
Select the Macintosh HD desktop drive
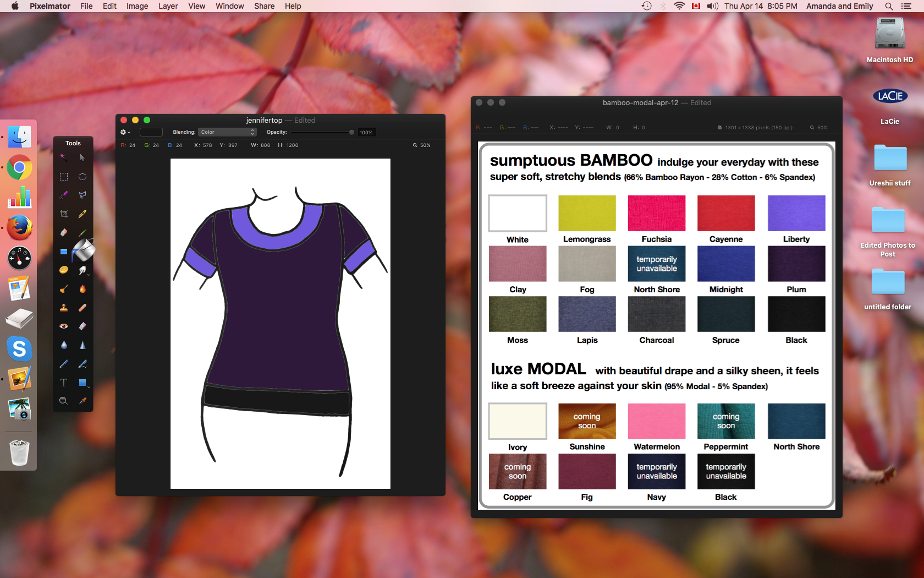pos(890,40)
